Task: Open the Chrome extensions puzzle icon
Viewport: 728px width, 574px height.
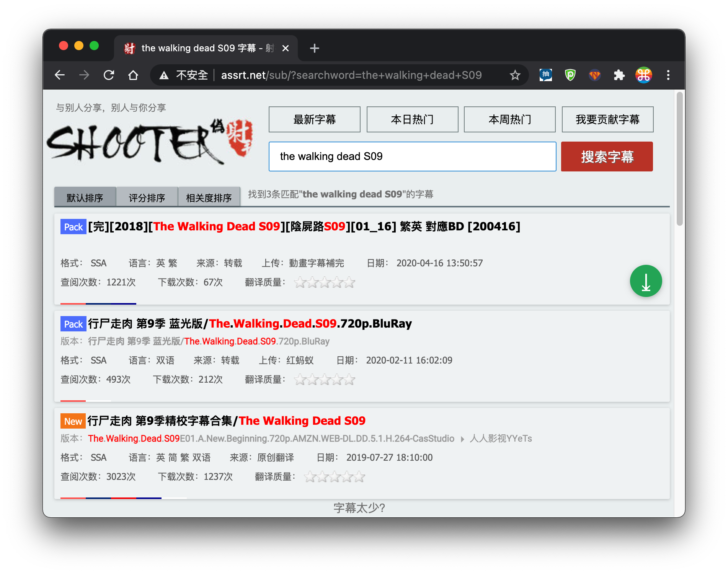Action: 619,75
